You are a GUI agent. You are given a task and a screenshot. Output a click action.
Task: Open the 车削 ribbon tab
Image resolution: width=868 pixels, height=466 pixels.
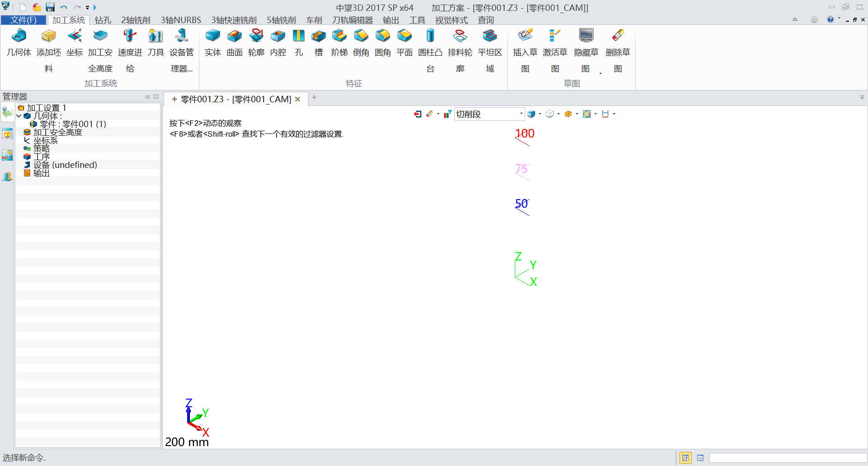pyautogui.click(x=314, y=20)
